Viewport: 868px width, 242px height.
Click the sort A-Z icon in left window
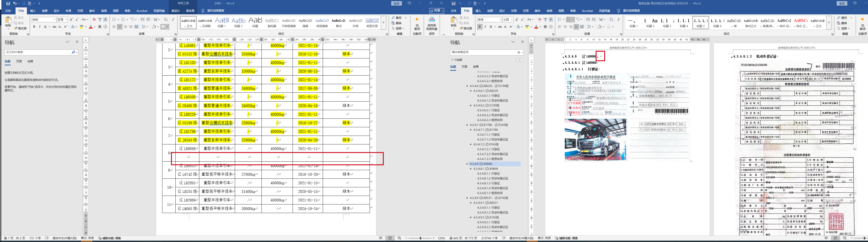pyautogui.click(x=166, y=19)
